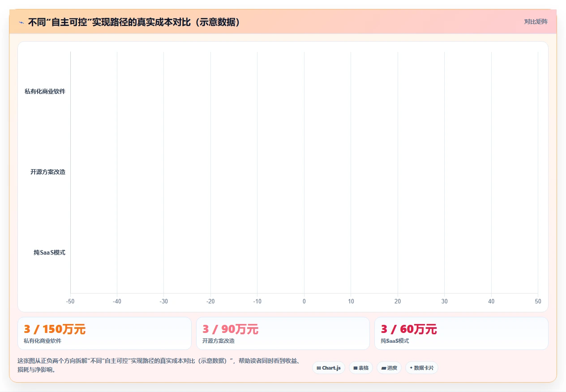Click the -10 tick on the x-axis
The width and height of the screenshot is (566, 392).
(257, 301)
